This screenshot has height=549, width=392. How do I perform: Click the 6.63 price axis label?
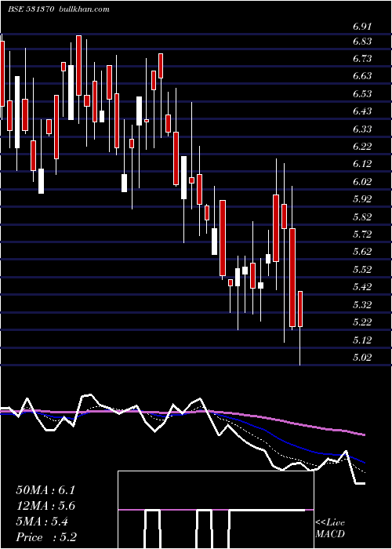[362, 76]
